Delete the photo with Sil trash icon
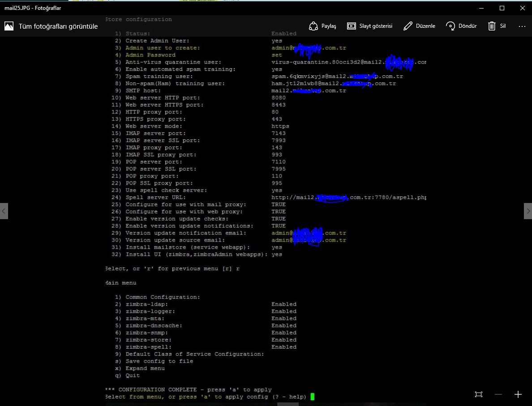 (497, 26)
